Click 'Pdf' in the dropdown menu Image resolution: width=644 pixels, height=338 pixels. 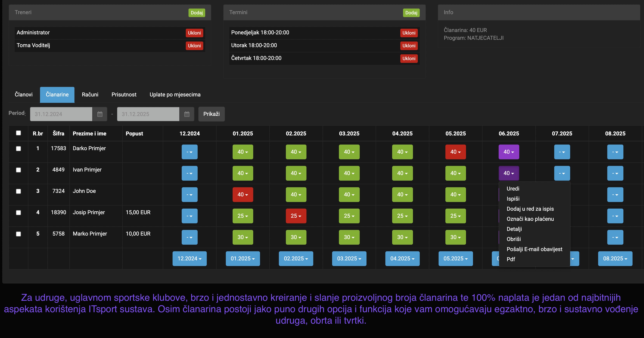pyautogui.click(x=511, y=259)
